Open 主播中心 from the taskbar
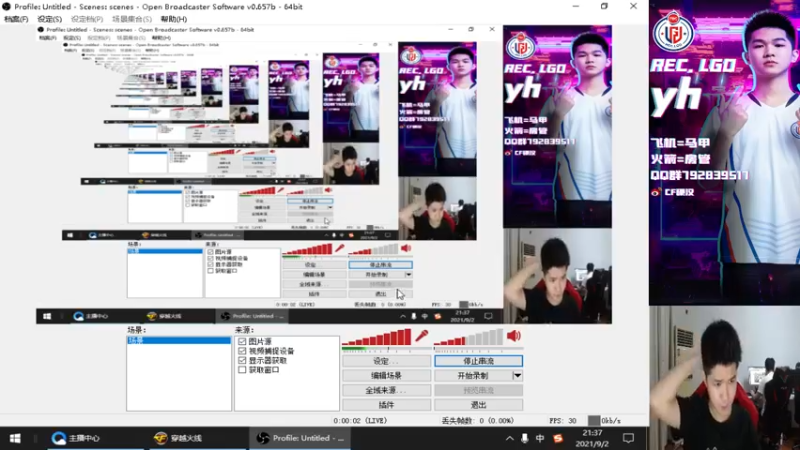 coord(76,438)
